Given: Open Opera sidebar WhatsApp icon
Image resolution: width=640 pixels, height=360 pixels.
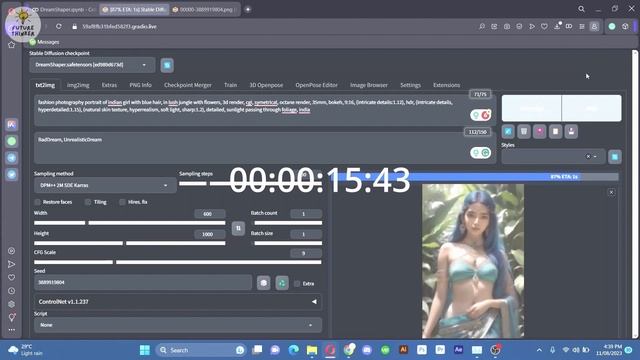Looking at the screenshot, I should click(x=11, y=141).
